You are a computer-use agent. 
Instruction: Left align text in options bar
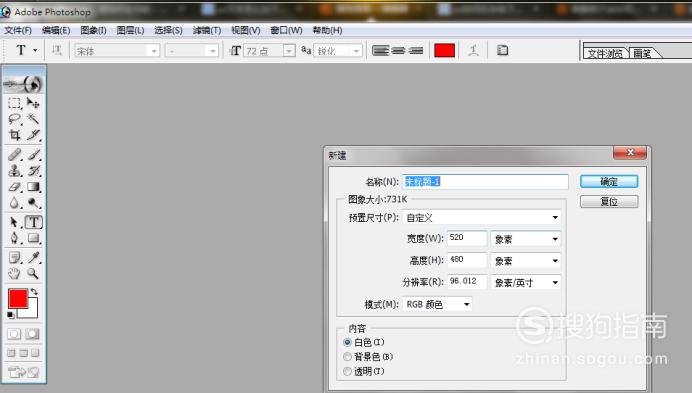click(x=380, y=51)
